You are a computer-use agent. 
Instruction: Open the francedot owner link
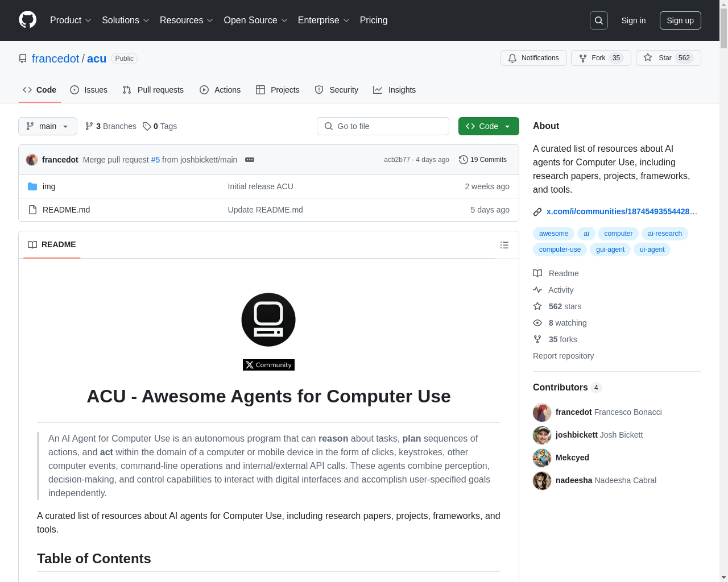point(56,59)
